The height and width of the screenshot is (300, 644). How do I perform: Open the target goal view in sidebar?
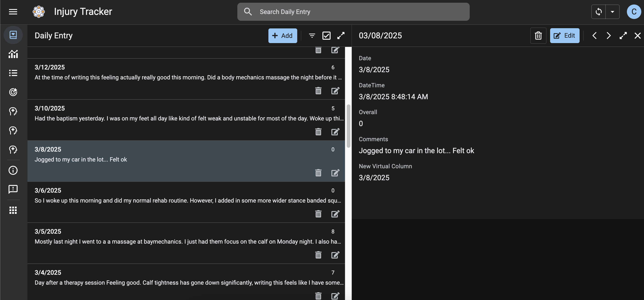click(13, 92)
